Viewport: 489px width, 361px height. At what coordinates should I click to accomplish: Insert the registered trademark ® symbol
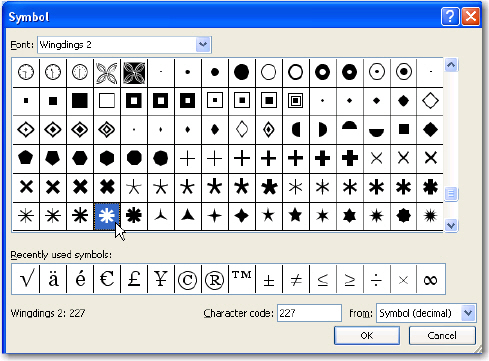214,280
